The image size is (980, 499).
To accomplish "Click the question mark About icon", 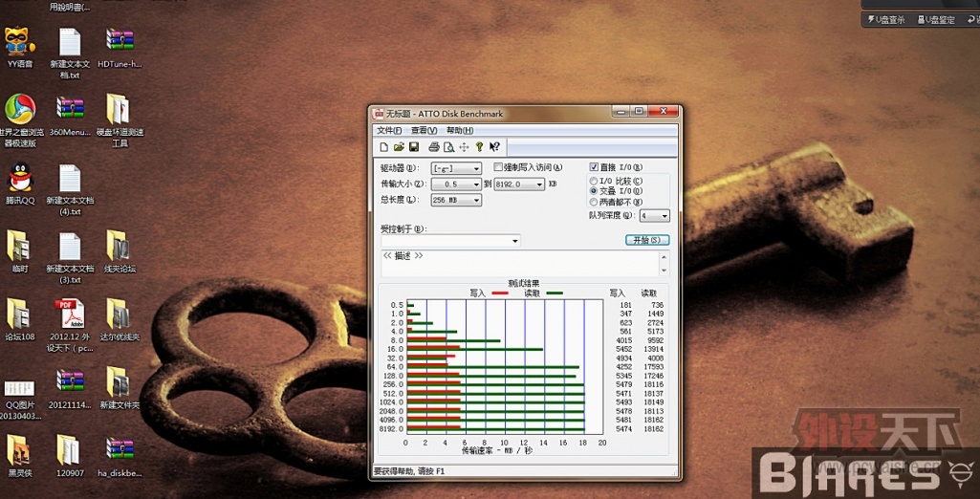I will click(479, 147).
